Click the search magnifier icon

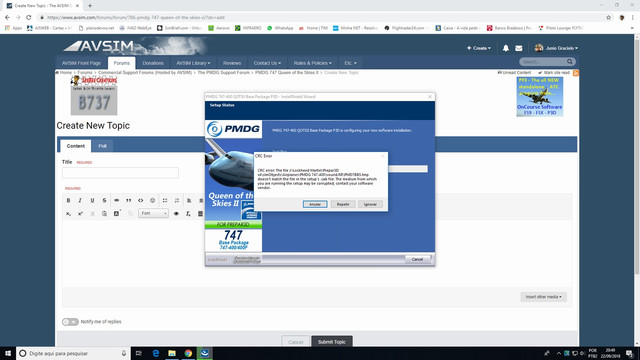click(570, 62)
